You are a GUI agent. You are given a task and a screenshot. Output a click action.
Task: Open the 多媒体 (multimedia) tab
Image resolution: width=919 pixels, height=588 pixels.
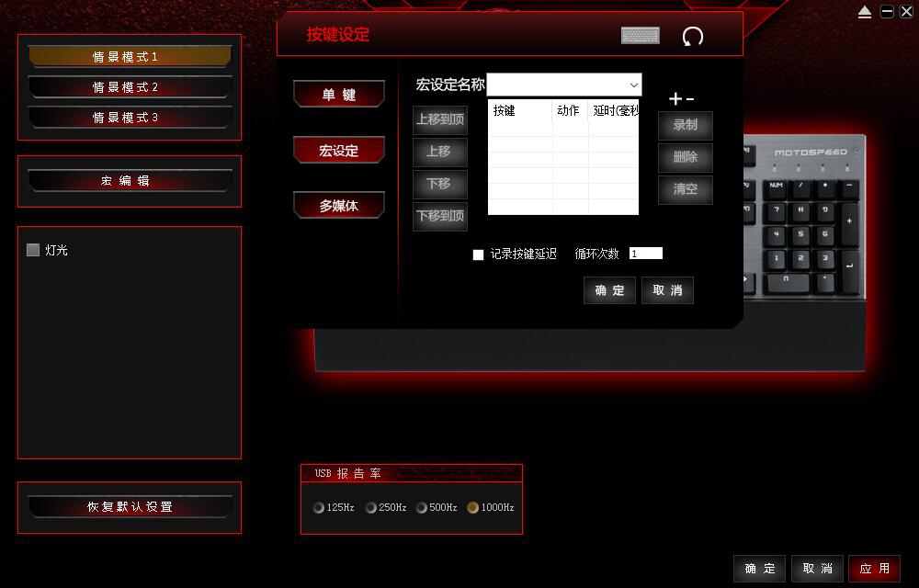pyautogui.click(x=338, y=206)
